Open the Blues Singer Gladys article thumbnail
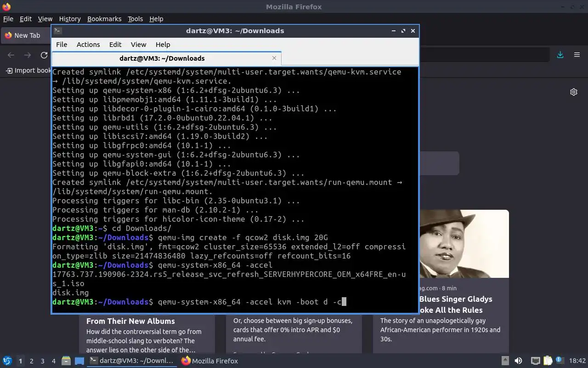588x368 pixels. pos(464,244)
